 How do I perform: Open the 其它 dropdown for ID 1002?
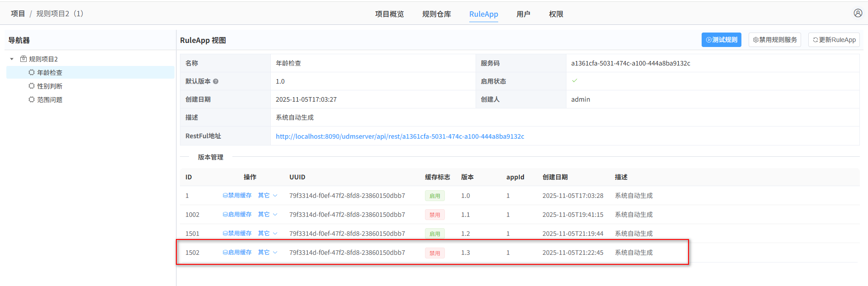pyautogui.click(x=267, y=215)
